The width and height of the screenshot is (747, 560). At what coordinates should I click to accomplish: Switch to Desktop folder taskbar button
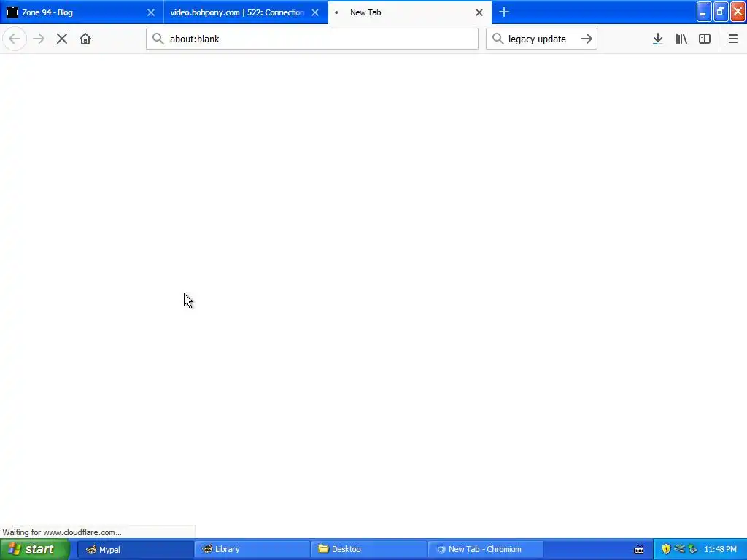tap(368, 550)
